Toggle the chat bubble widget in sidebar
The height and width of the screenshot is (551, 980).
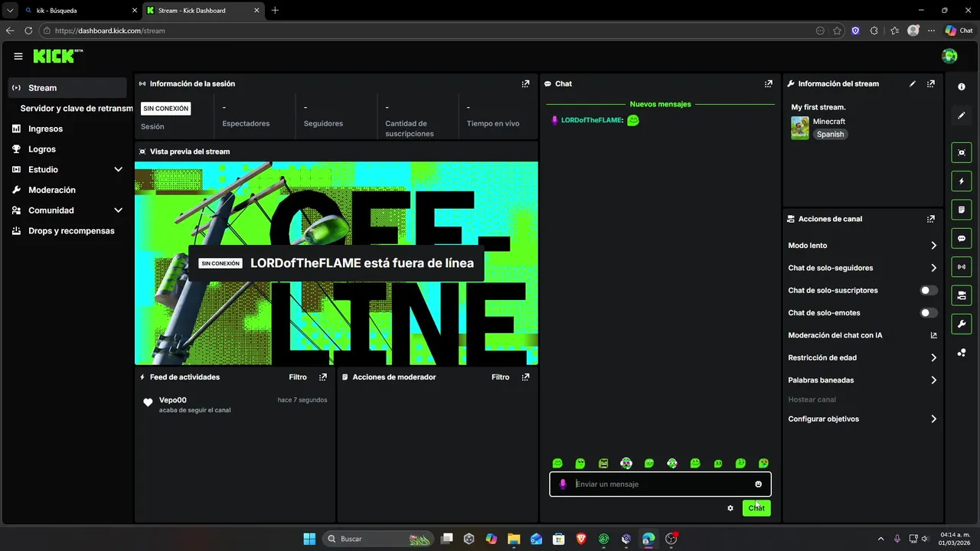(x=962, y=238)
